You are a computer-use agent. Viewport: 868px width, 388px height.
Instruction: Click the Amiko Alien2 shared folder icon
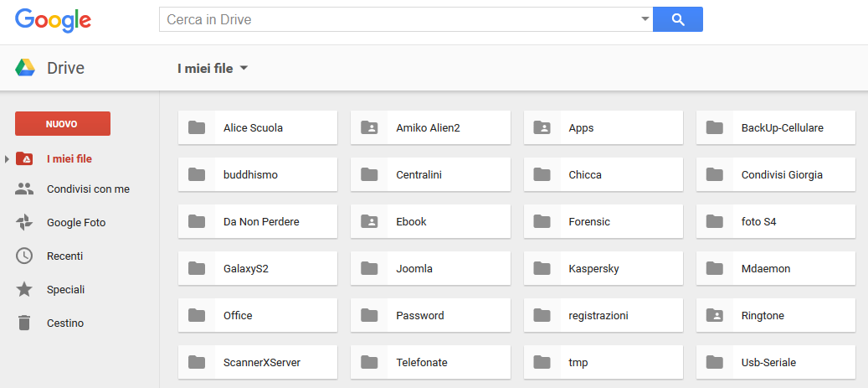(x=369, y=127)
